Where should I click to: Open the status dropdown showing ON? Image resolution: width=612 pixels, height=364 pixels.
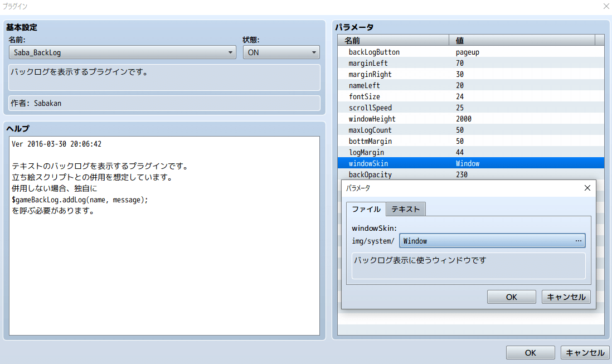[x=281, y=52]
